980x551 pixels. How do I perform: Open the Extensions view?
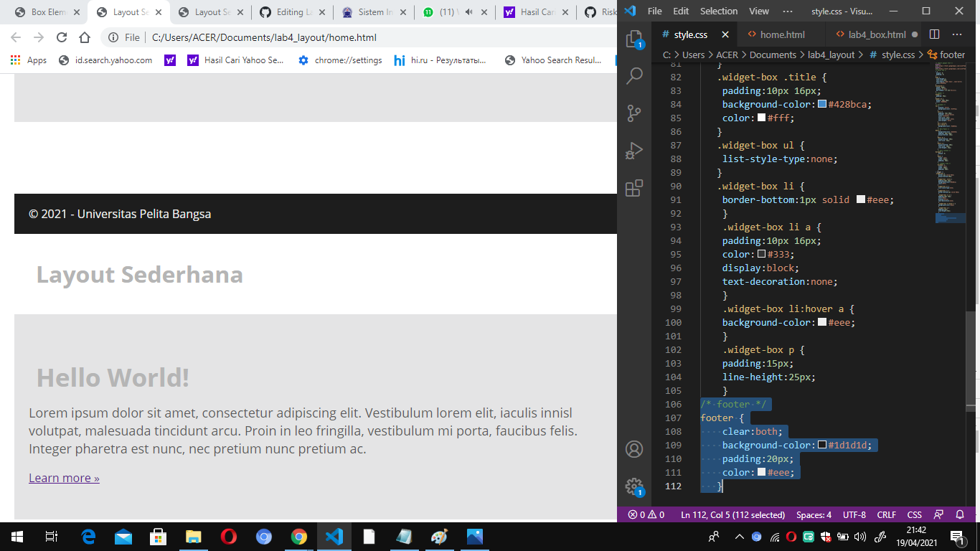coord(633,188)
